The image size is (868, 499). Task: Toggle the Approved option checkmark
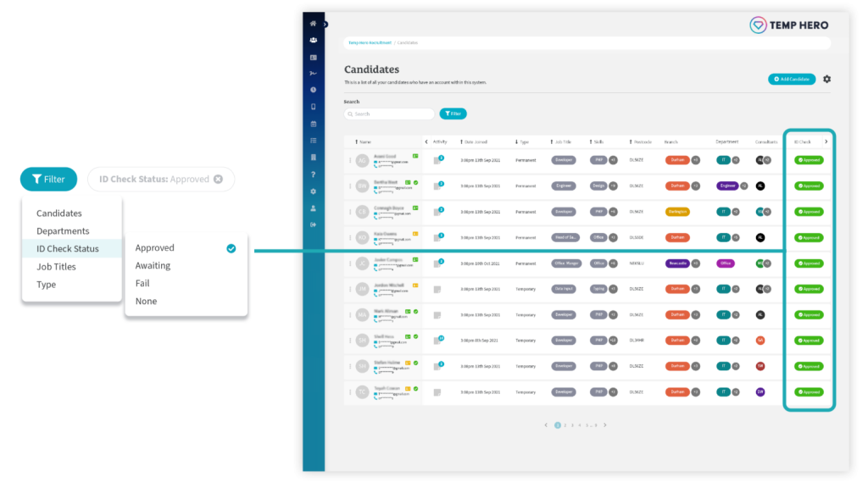pyautogui.click(x=231, y=248)
